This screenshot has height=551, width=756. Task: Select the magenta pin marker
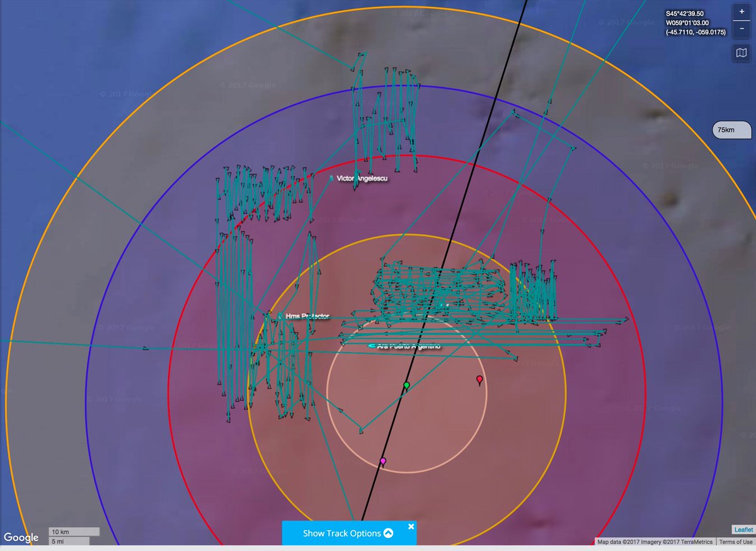tap(382, 462)
